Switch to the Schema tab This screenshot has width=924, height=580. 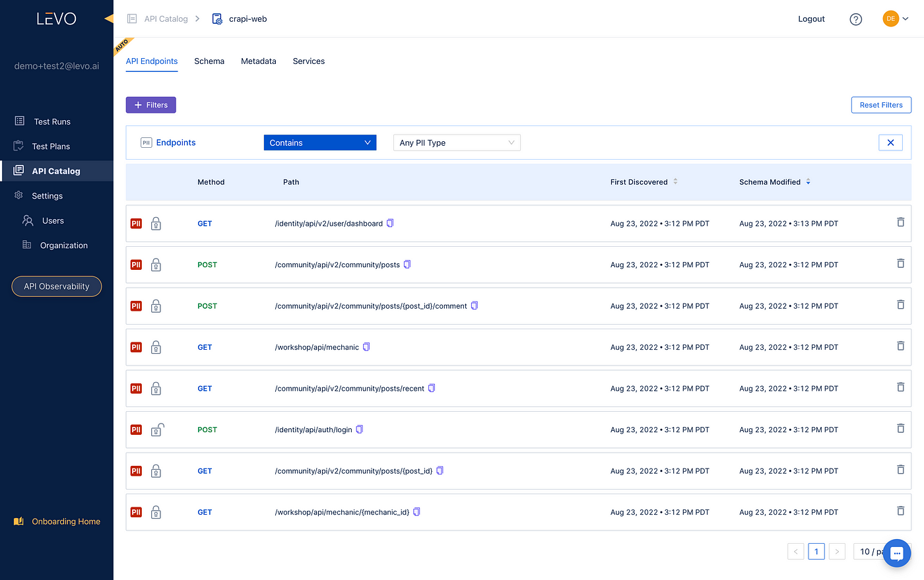click(209, 61)
